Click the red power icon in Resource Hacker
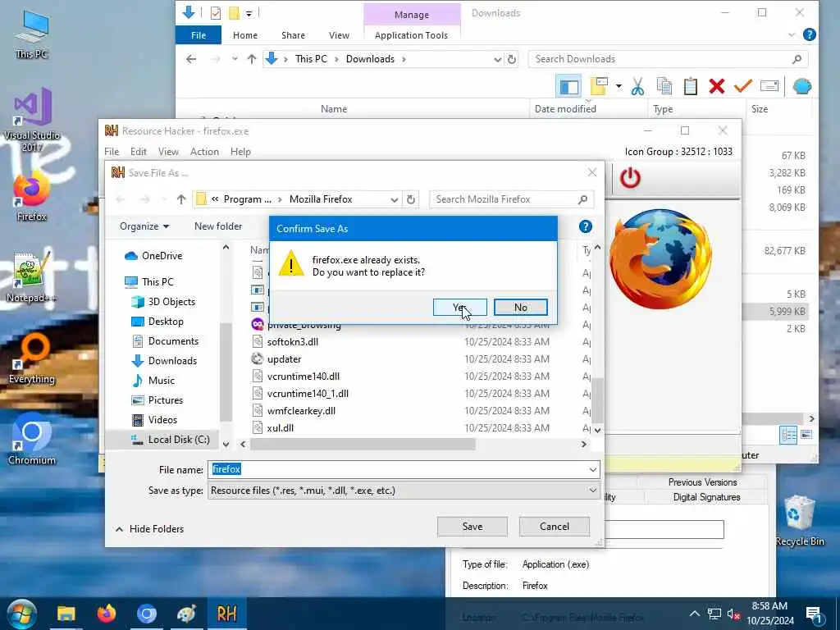840x630 pixels. coord(630,177)
